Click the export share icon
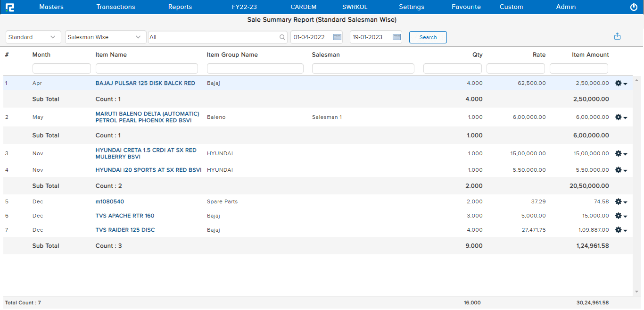644x310 pixels. point(617,36)
